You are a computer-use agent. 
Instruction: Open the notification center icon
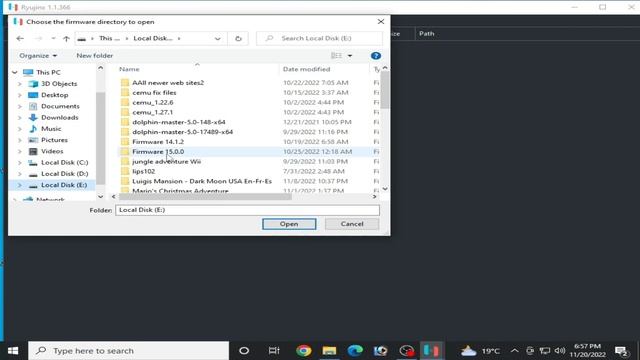coord(622,351)
